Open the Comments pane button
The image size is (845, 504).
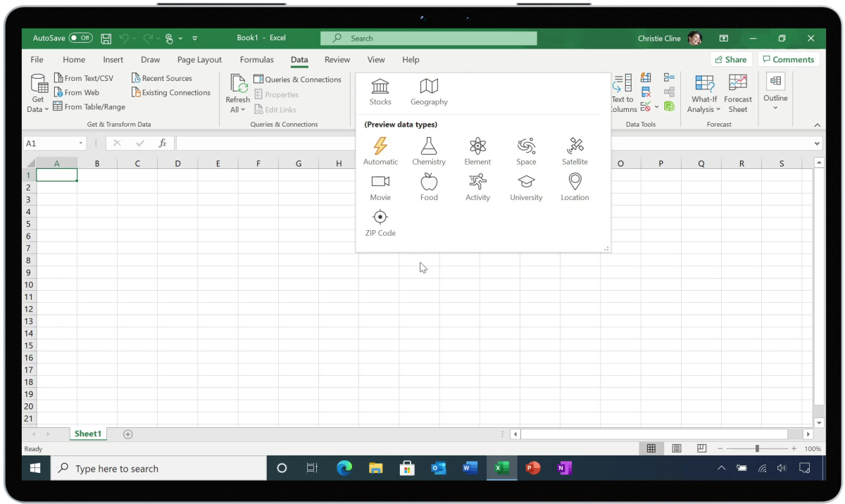788,60
